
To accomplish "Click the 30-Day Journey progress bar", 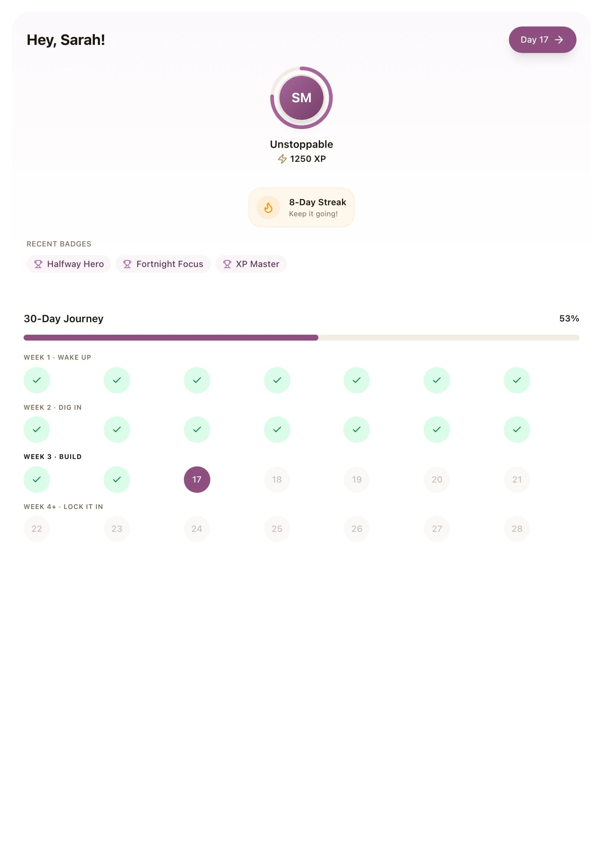I will tap(301, 337).
